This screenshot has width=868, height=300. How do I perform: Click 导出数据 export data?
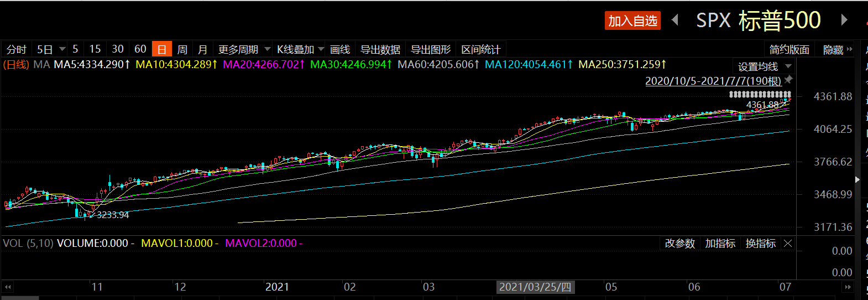[x=380, y=49]
